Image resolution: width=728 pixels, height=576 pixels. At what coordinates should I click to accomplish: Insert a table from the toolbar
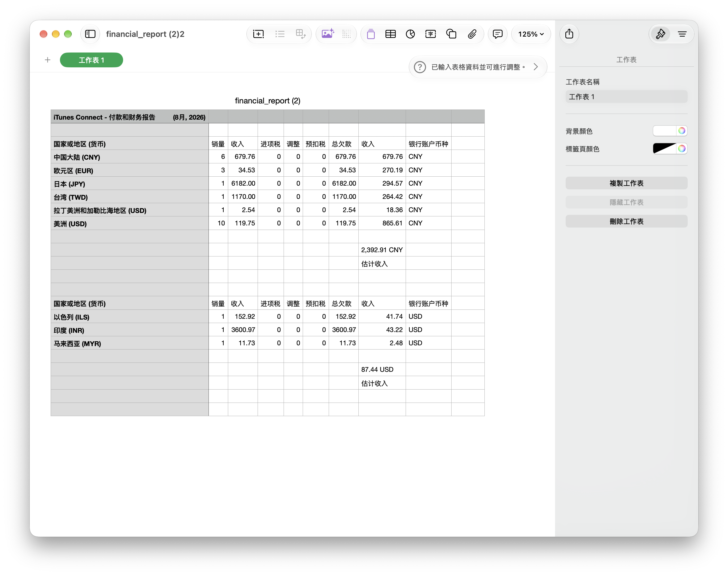point(390,34)
